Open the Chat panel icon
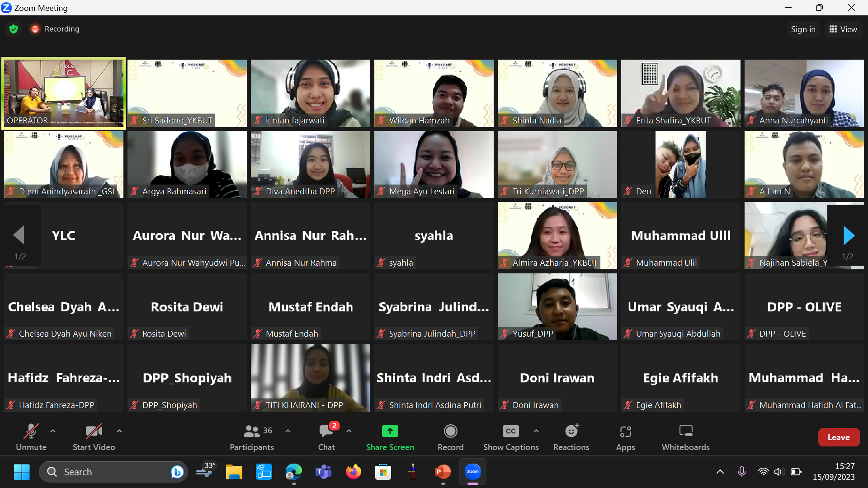The width and height of the screenshot is (868, 488). pyautogui.click(x=326, y=432)
